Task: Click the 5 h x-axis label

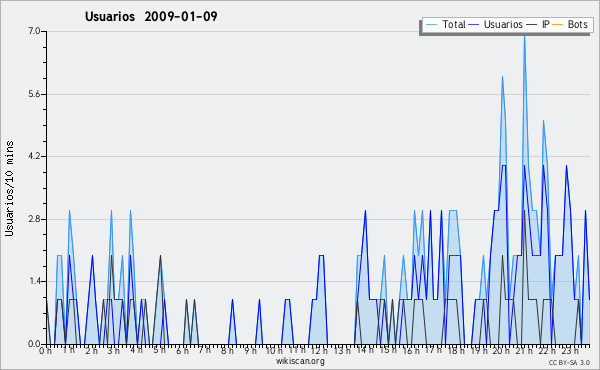Action: point(159,350)
